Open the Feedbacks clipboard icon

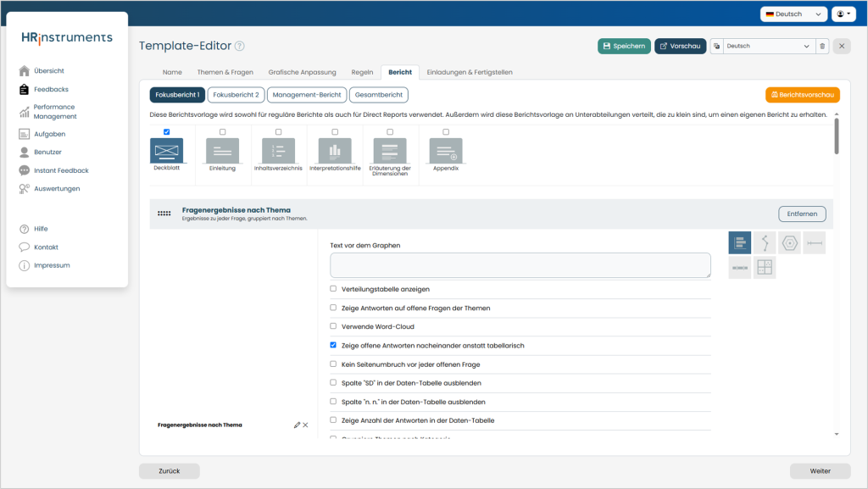tap(24, 89)
